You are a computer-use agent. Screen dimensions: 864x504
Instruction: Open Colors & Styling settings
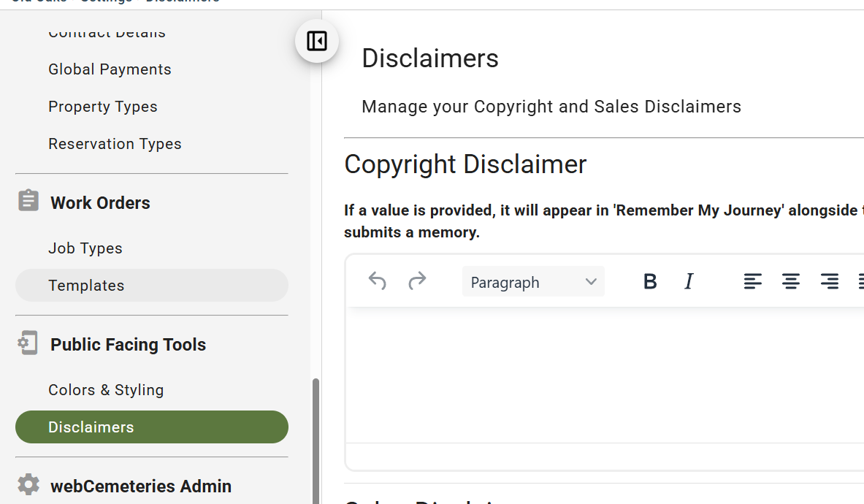[106, 390]
